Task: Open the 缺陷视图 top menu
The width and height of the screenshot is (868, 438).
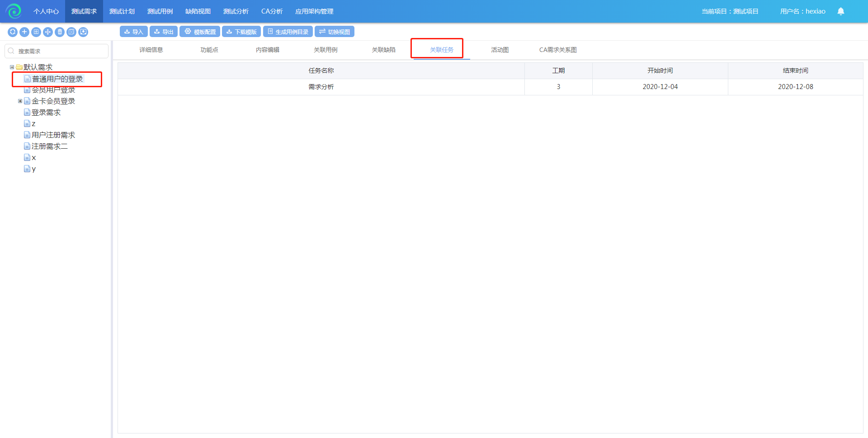Action: (198, 11)
